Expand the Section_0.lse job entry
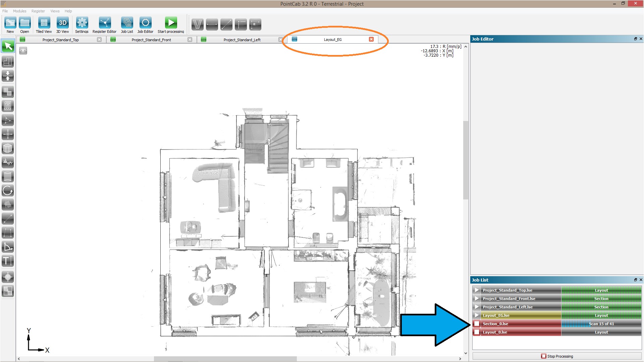This screenshot has width=644, height=362. click(477, 324)
